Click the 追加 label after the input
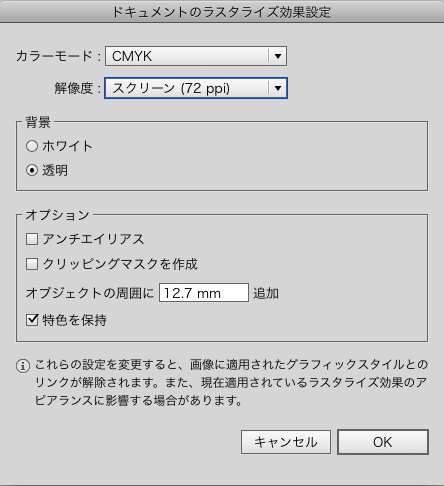This screenshot has height=486, width=444. point(266,293)
